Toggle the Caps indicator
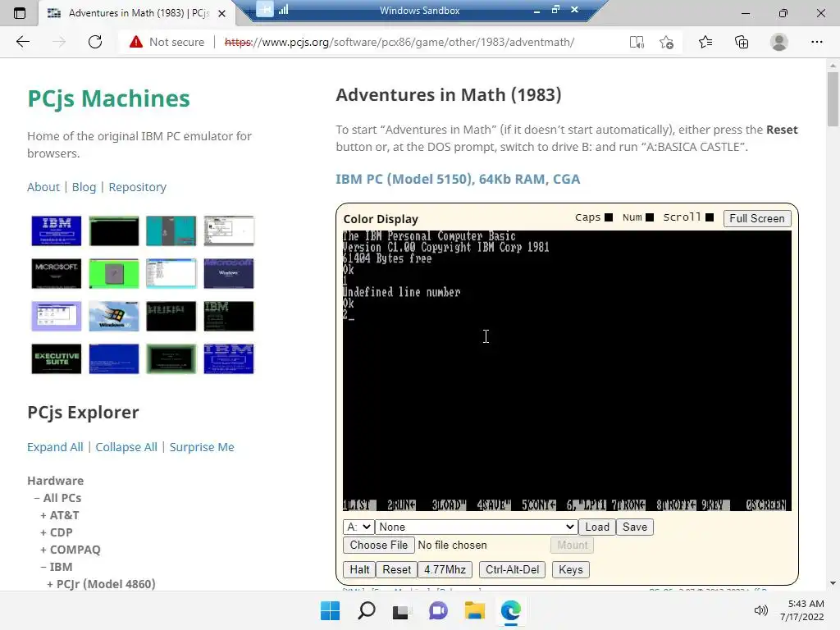Viewport: 840px width, 630px height. click(x=609, y=217)
